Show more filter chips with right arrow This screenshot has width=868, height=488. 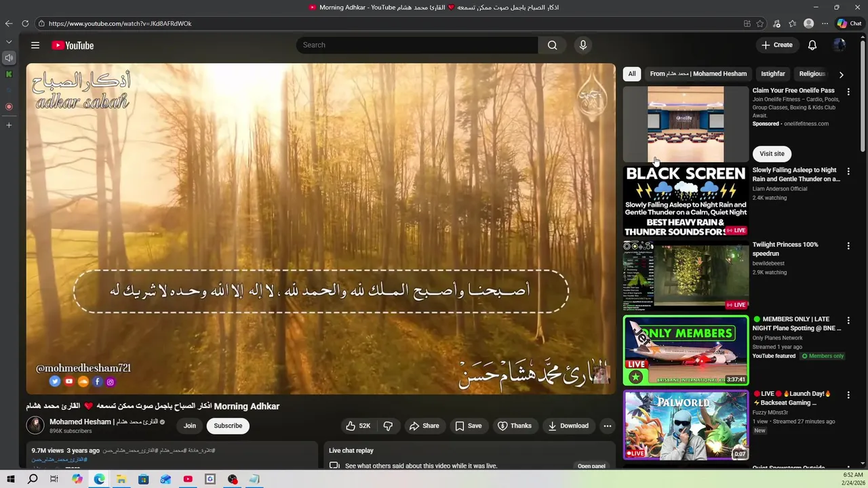click(841, 75)
